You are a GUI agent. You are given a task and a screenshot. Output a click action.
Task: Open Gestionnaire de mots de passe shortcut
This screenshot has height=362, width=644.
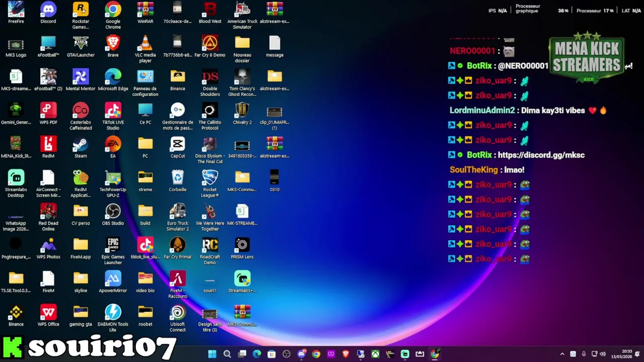click(x=178, y=117)
